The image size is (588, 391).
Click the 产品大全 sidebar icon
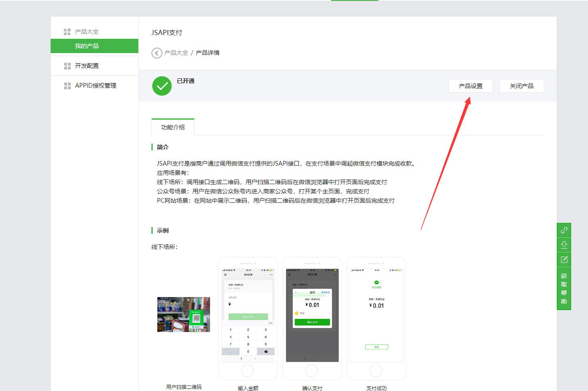[67, 32]
